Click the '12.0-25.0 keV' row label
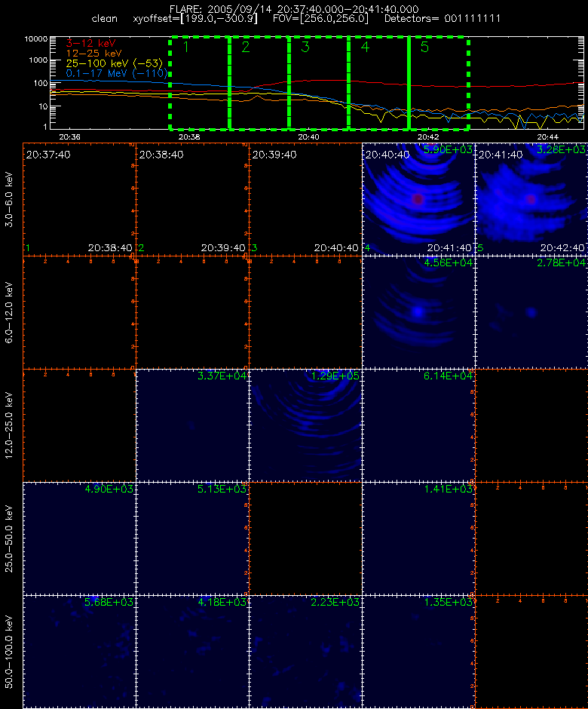Image resolution: width=588 pixels, height=709 pixels. pos(9,425)
